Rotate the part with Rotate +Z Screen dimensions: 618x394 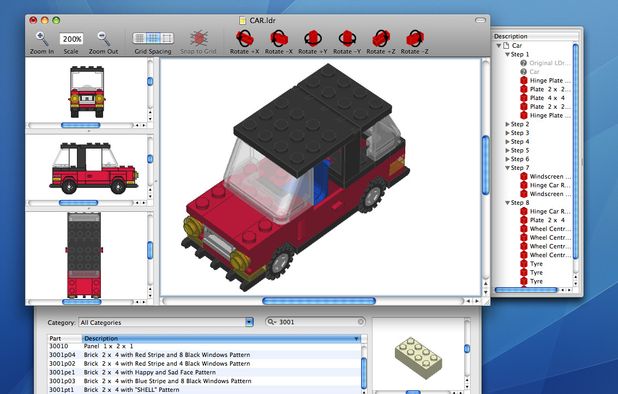click(x=381, y=39)
